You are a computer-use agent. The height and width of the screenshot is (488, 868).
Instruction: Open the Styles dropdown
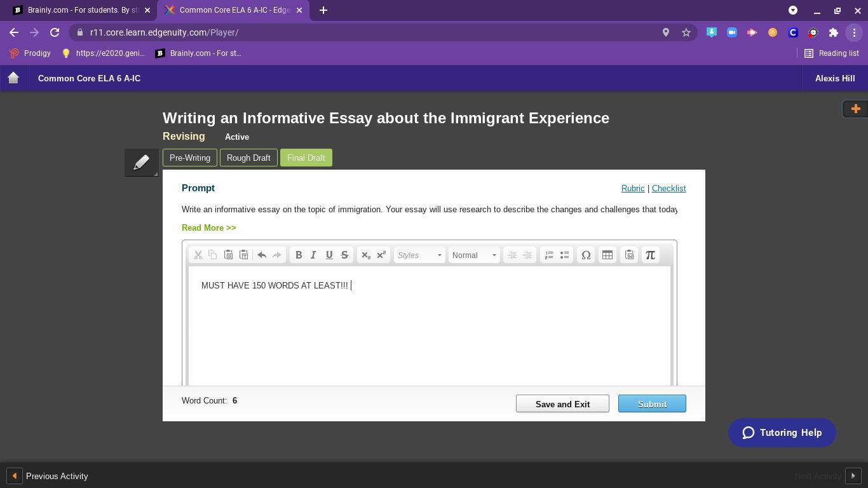[419, 255]
